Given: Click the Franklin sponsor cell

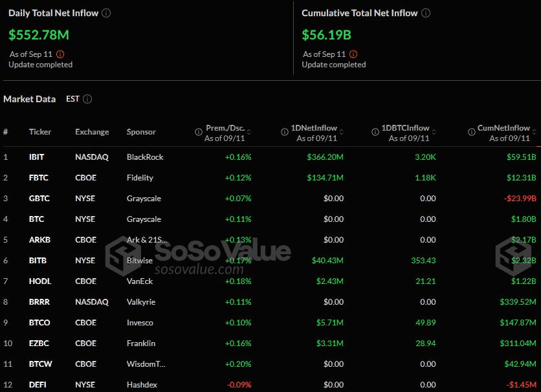Looking at the screenshot, I should [x=141, y=343].
